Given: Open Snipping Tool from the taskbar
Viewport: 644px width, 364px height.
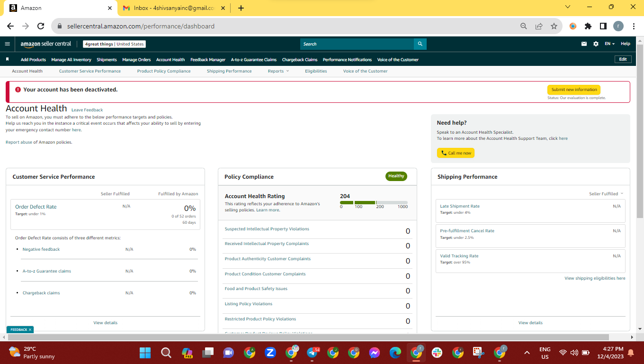Looking at the screenshot, I should tap(479, 353).
